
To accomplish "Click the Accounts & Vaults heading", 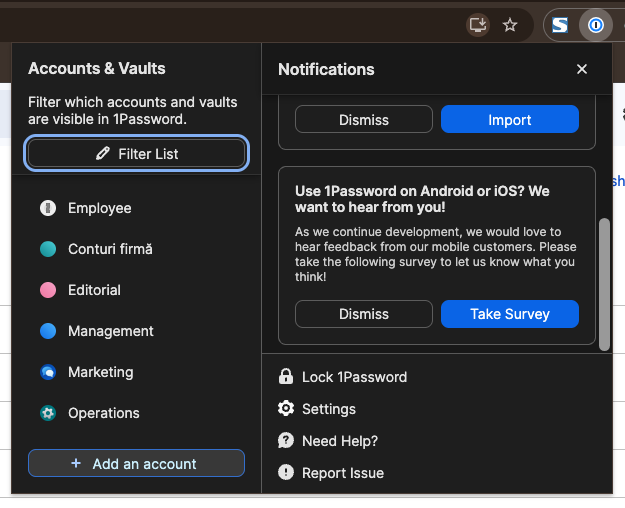I will coord(97,68).
